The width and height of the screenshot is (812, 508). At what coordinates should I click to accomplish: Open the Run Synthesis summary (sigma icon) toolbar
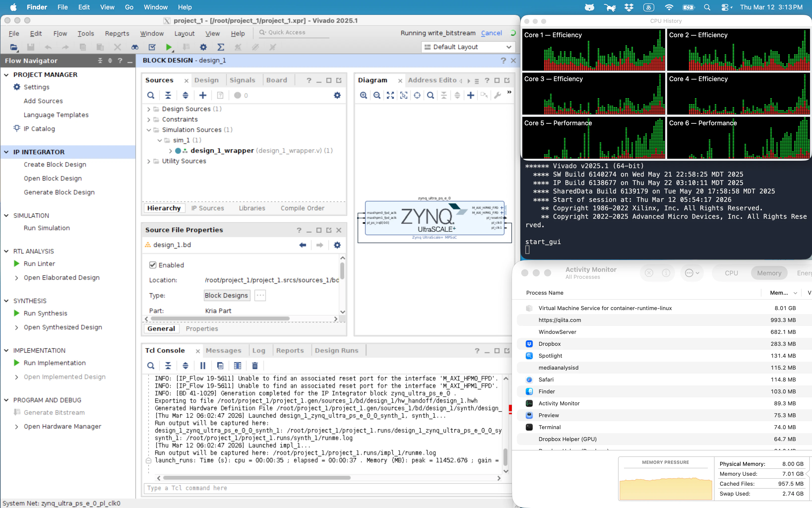[221, 47]
